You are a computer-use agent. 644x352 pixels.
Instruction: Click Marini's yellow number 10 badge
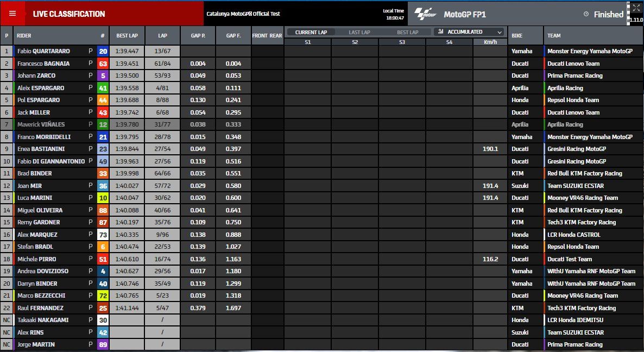[x=103, y=198]
